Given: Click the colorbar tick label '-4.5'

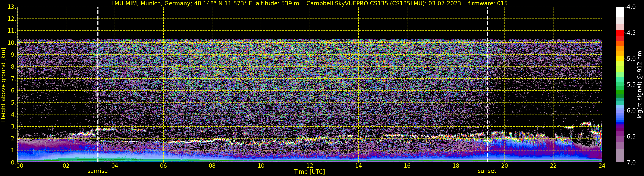Looking at the screenshot, I should coord(630,33).
